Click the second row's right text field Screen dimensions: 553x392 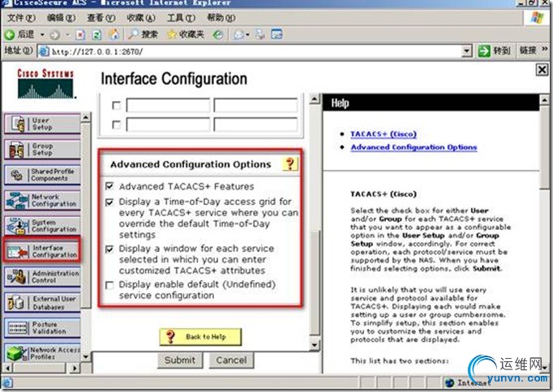click(x=255, y=125)
